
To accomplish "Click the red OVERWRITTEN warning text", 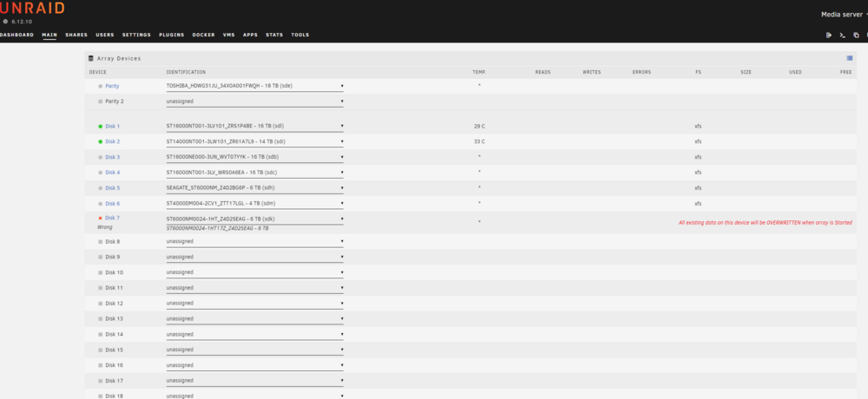I will click(765, 223).
